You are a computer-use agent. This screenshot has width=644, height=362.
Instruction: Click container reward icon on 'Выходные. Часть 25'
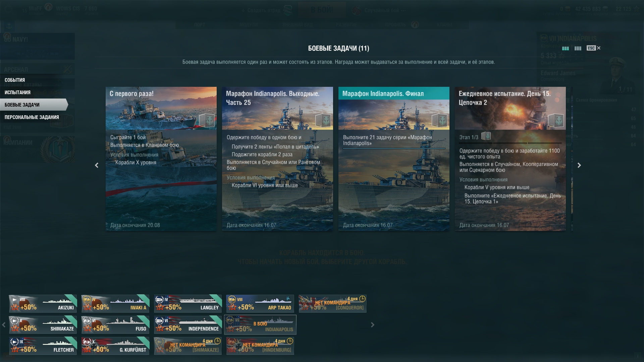(323, 120)
